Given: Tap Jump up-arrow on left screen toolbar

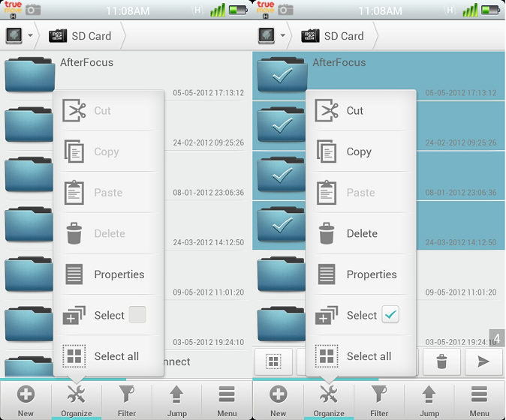Looking at the screenshot, I should click(177, 399).
